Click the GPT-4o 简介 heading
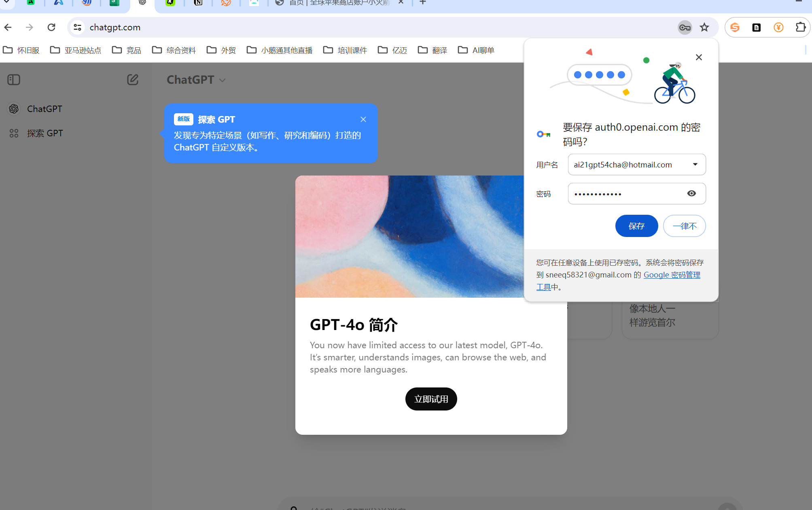This screenshot has width=812, height=510. pyautogui.click(x=354, y=325)
